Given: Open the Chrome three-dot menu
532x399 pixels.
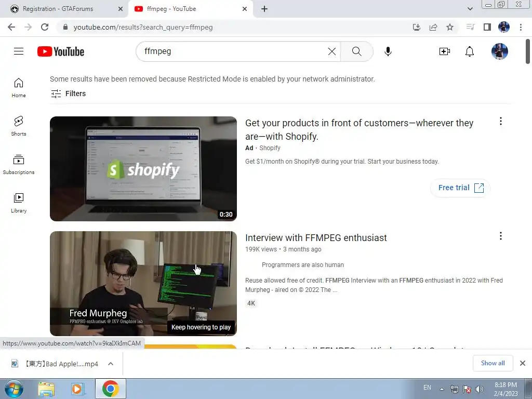Looking at the screenshot, I should [521, 27].
